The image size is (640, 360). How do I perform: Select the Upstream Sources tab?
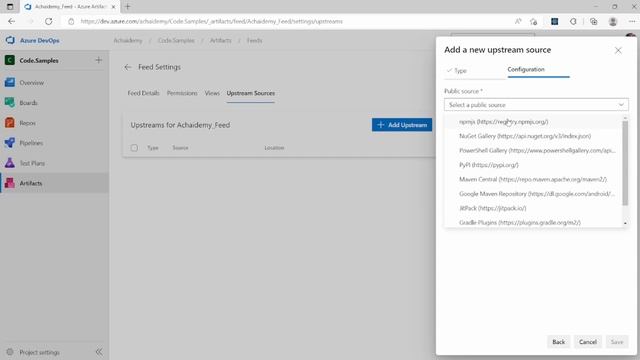tap(251, 93)
